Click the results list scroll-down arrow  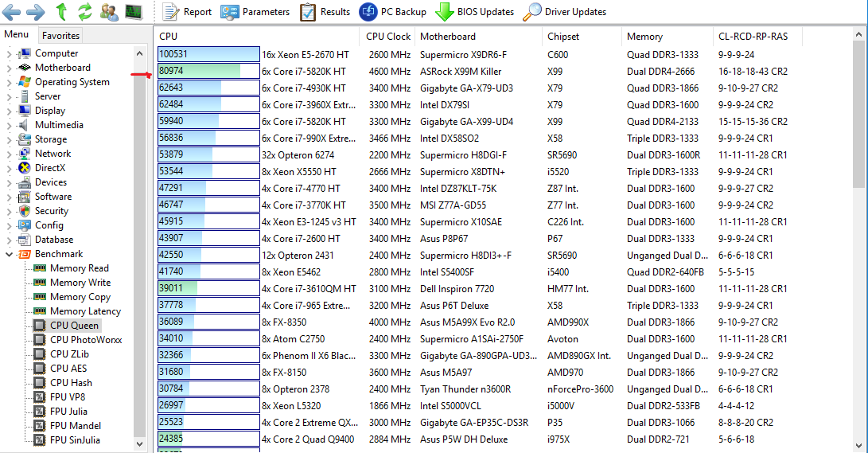pyautogui.click(x=859, y=445)
